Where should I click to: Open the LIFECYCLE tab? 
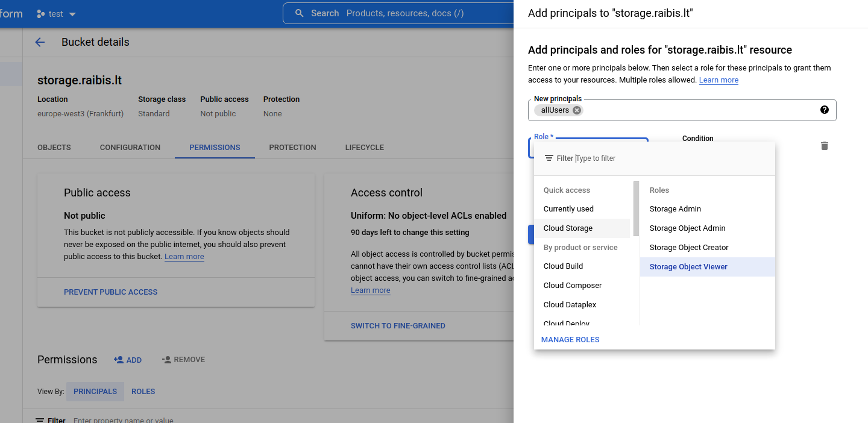[x=364, y=147]
